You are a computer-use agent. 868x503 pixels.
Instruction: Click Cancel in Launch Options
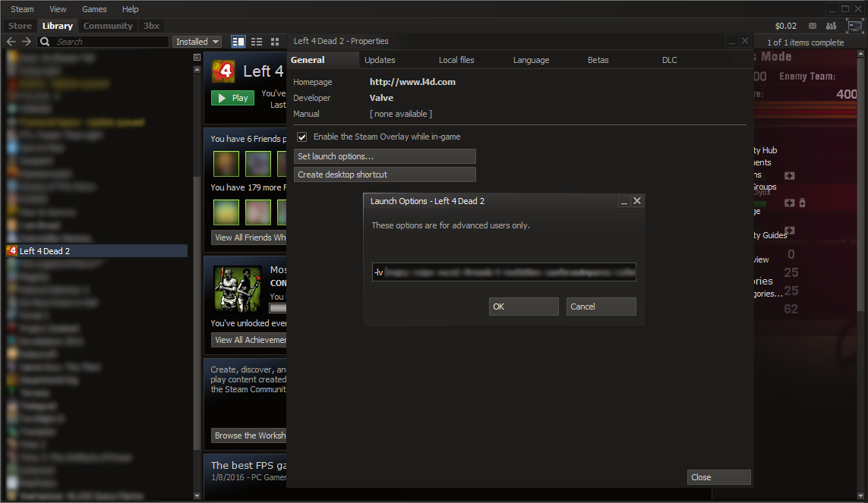[601, 307]
